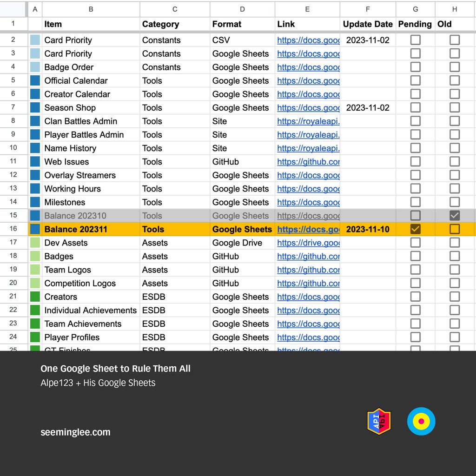476x476 pixels.
Task: Select the Pending column header G
Action: click(415, 9)
